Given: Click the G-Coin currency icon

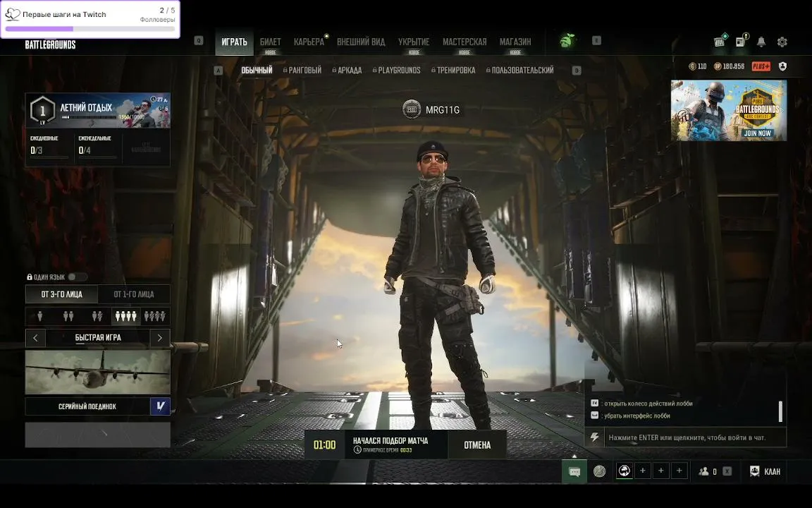Looking at the screenshot, I should coord(692,66).
